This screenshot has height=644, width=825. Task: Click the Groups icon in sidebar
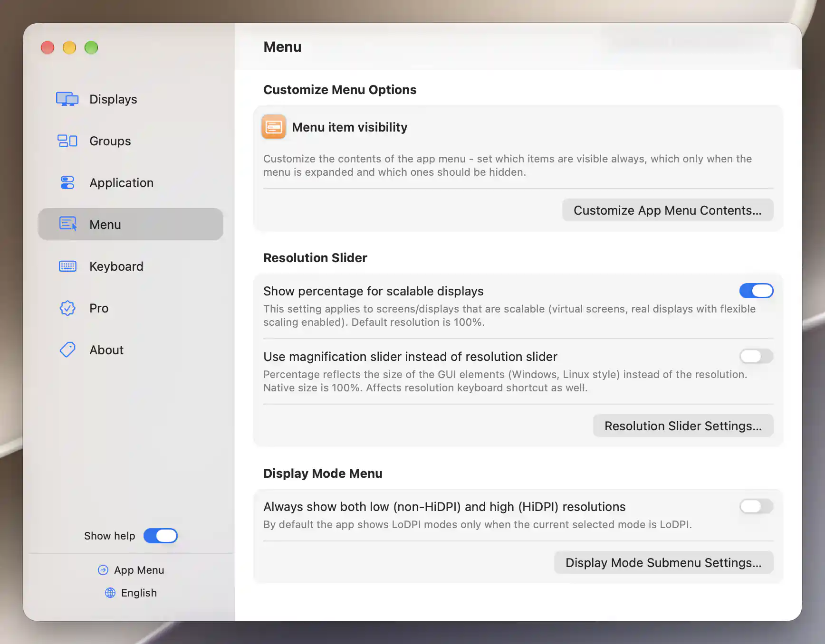pyautogui.click(x=67, y=141)
